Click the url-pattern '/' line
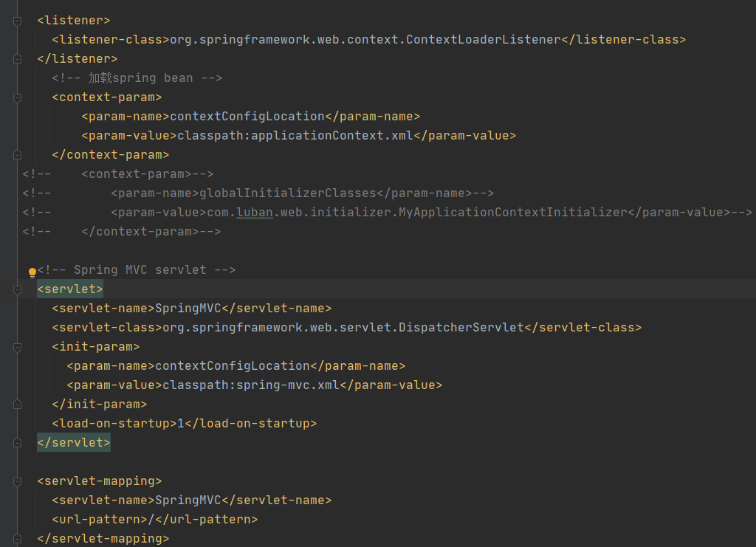The image size is (756, 547). [155, 520]
